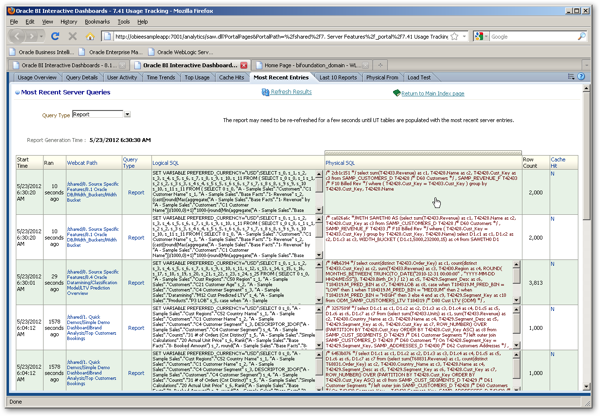This screenshot has height=416, width=600.
Task: Open the Tools menu
Action: pos(124,22)
